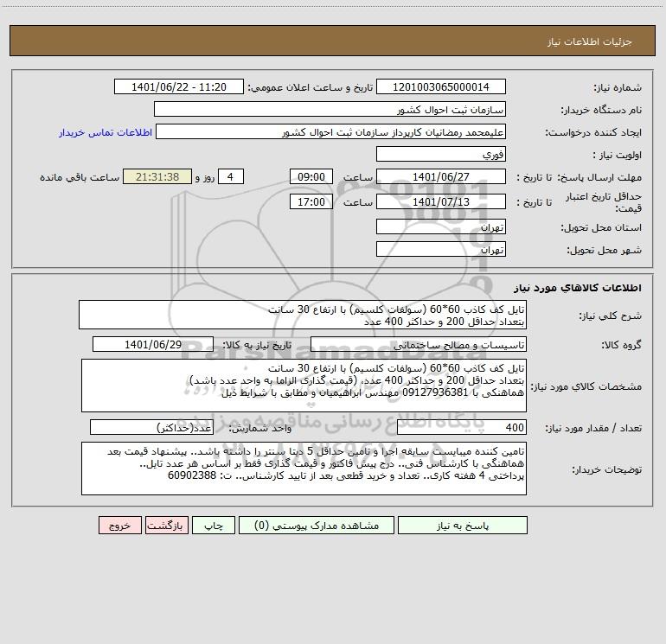666x644 pixels.
Task: Click the label 'اولویت نیاز :'
Action: coord(618,156)
